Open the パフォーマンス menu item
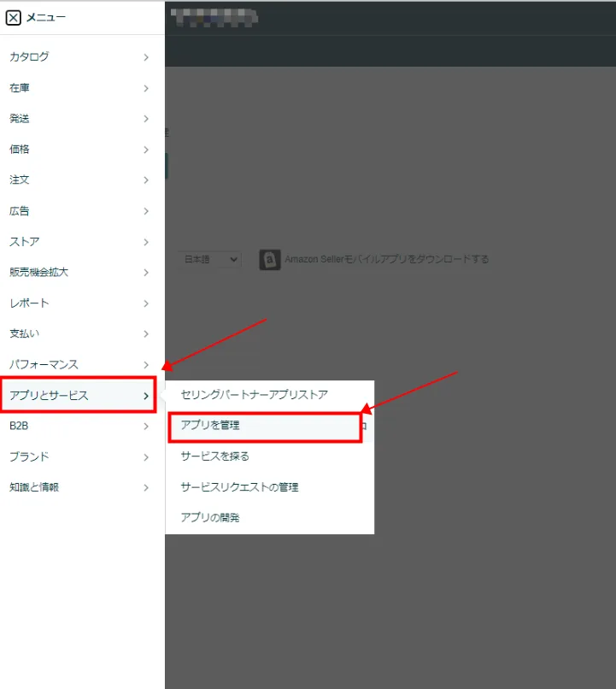616x689 pixels. click(x=82, y=364)
